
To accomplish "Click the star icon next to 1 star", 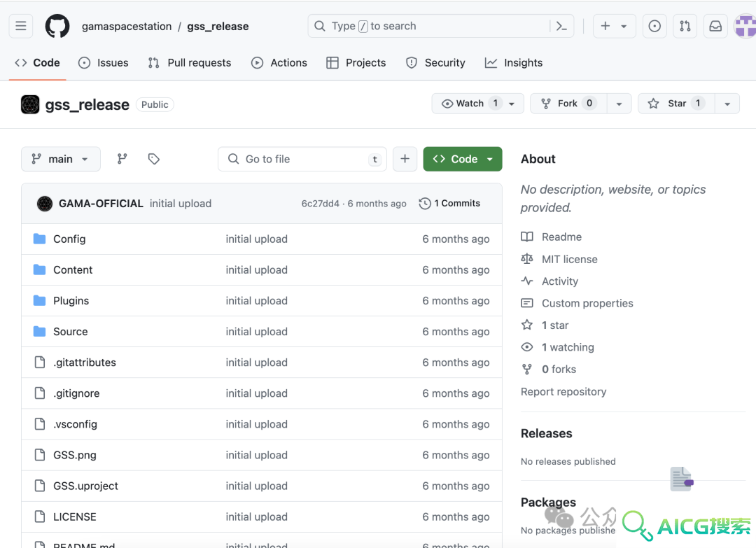I will [527, 325].
